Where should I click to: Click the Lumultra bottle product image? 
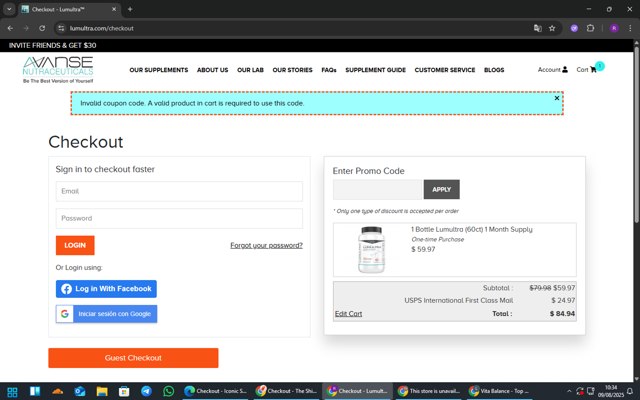371,249
